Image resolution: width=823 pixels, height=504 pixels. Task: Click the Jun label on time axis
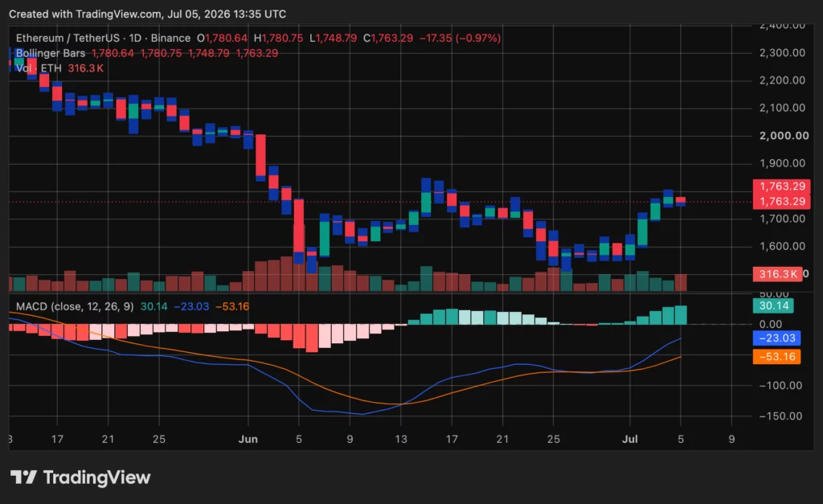248,439
